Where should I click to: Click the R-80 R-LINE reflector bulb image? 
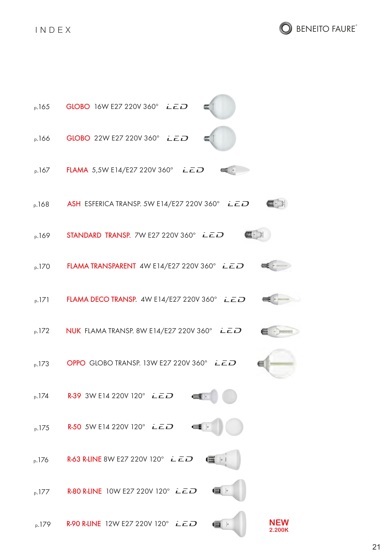[x=230, y=490]
